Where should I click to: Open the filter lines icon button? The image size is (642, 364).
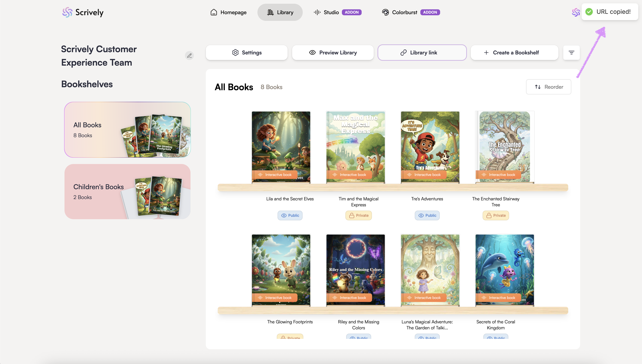coord(571,53)
